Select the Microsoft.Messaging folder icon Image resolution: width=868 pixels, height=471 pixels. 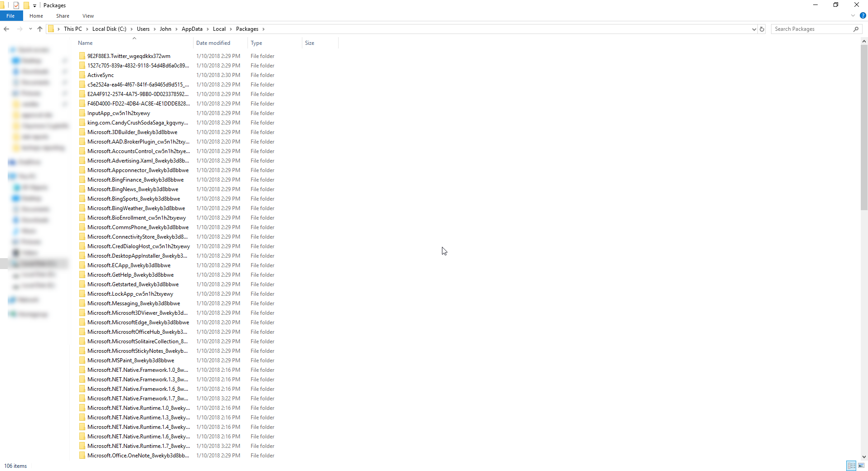[x=82, y=303]
